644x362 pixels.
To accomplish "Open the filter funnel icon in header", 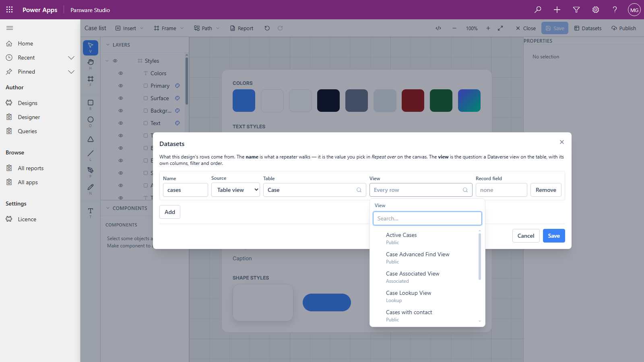I will [576, 10].
